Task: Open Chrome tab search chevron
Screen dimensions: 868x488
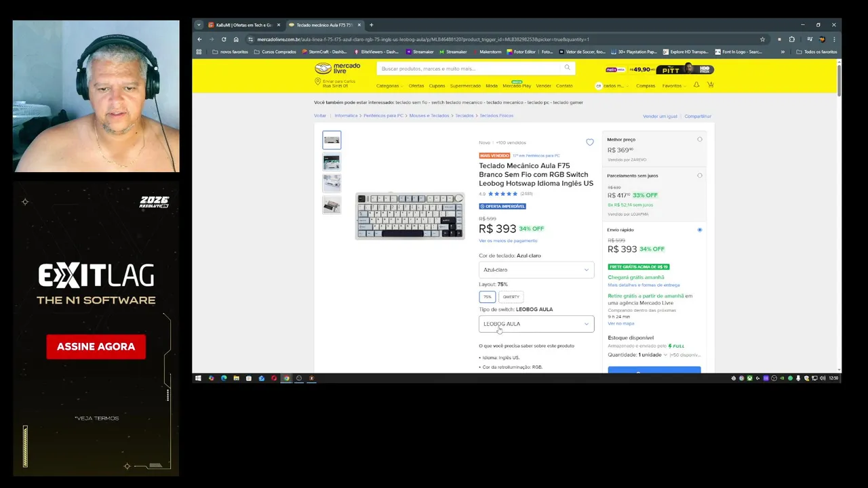Action: tap(199, 25)
